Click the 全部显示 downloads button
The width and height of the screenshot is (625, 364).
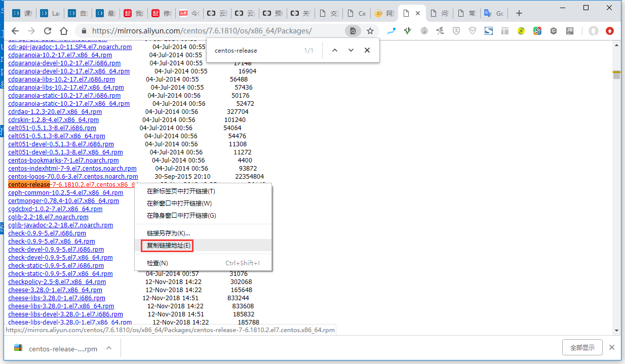click(x=581, y=348)
